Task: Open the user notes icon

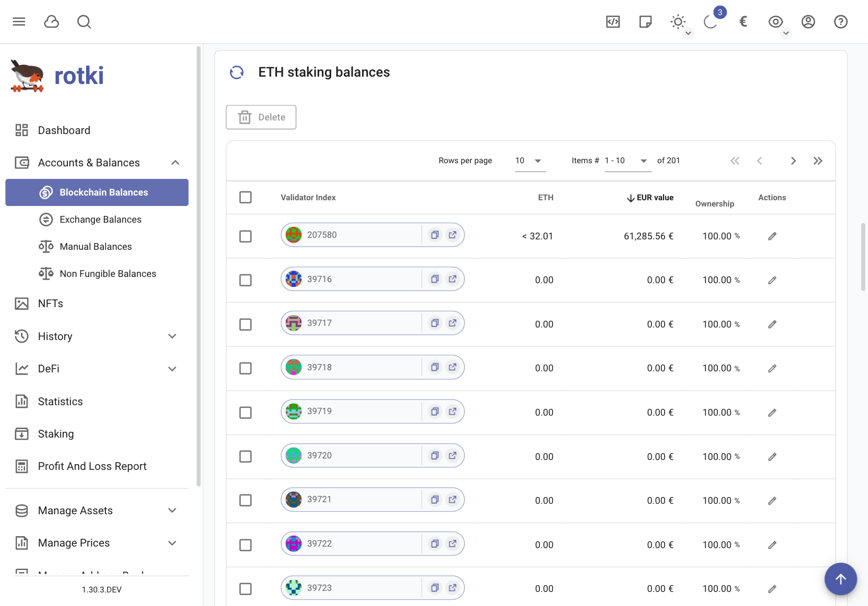Action: [645, 21]
